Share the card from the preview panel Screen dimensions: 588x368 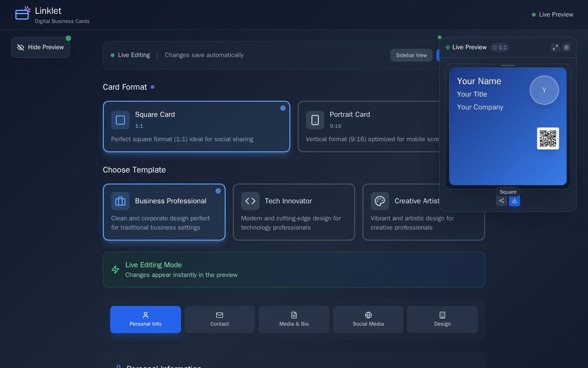502,201
